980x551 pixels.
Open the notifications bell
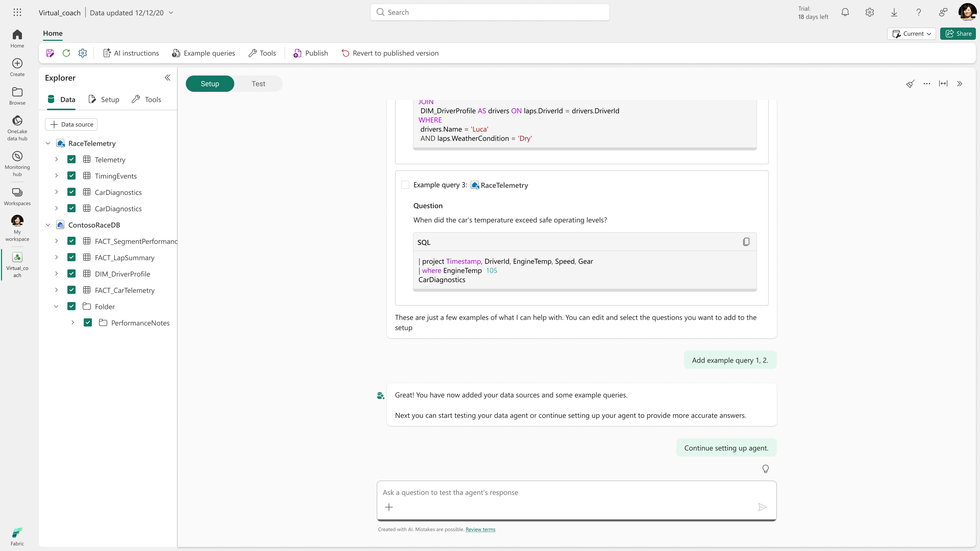[x=845, y=12]
